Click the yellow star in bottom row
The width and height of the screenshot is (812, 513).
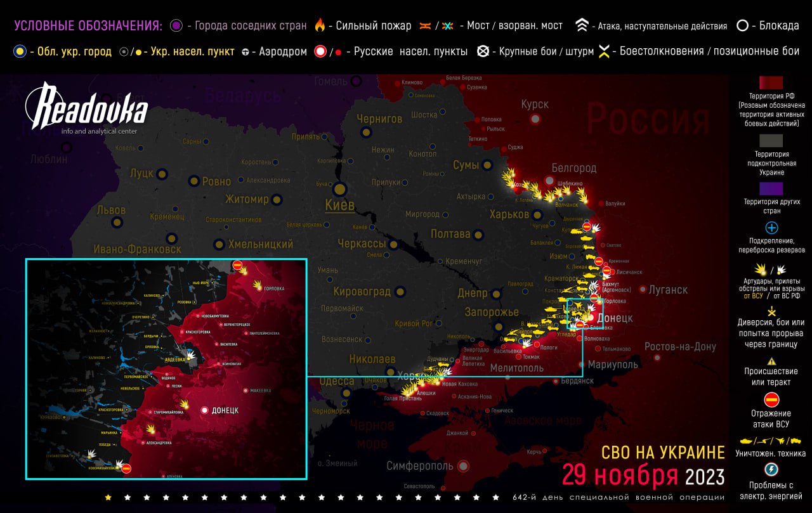pyautogui.click(x=108, y=497)
